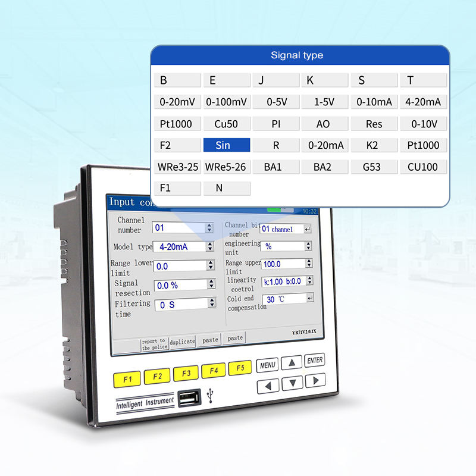This screenshot has height=476, width=476.
Task: Tap the yellow F4 key
Action: coord(214,370)
